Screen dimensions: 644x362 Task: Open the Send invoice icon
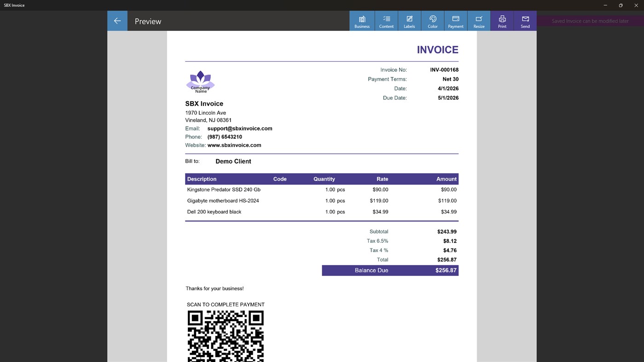click(x=525, y=20)
